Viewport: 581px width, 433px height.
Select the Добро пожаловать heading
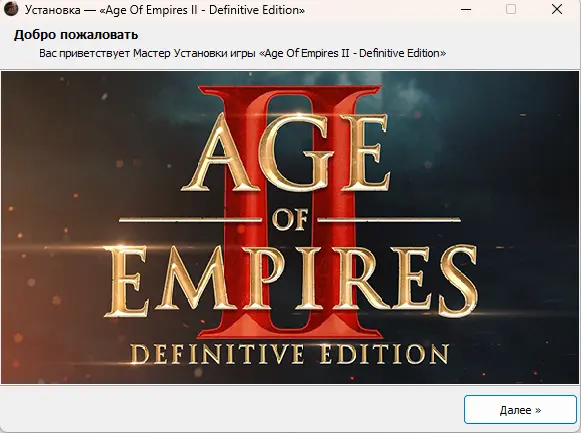(x=76, y=35)
